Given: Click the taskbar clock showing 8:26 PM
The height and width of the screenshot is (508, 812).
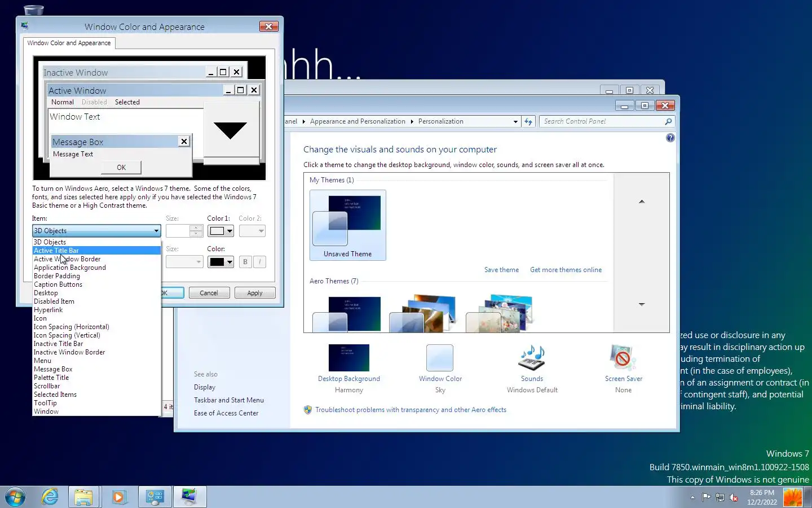Looking at the screenshot, I should pyautogui.click(x=762, y=497).
